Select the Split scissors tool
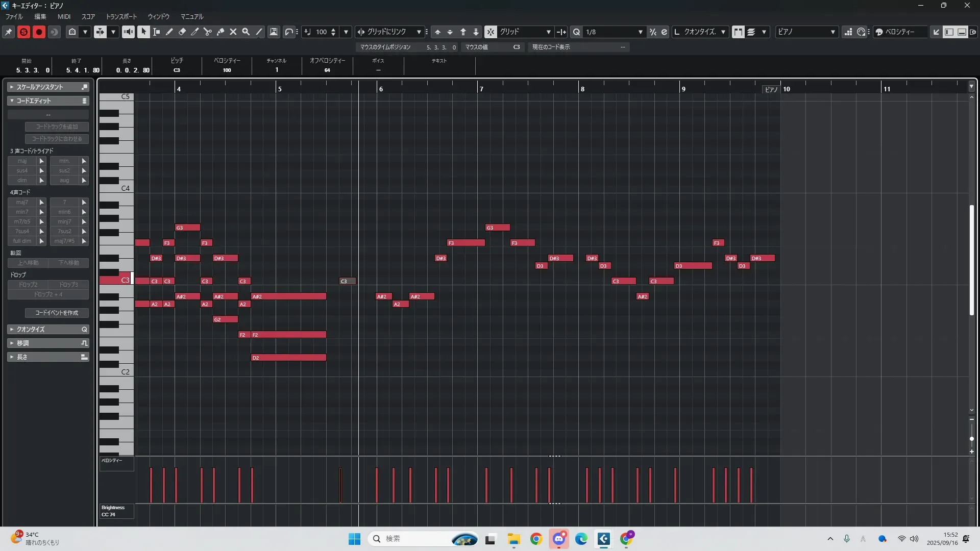The width and height of the screenshot is (980, 551). point(208,32)
